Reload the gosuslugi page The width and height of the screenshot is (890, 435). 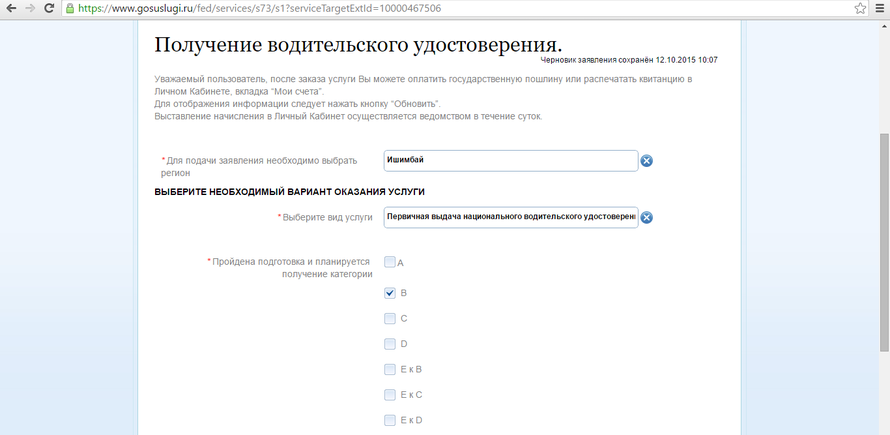click(52, 8)
